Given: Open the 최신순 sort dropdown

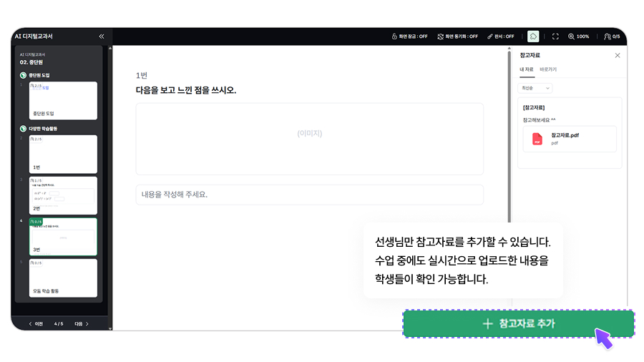Looking at the screenshot, I should [535, 88].
